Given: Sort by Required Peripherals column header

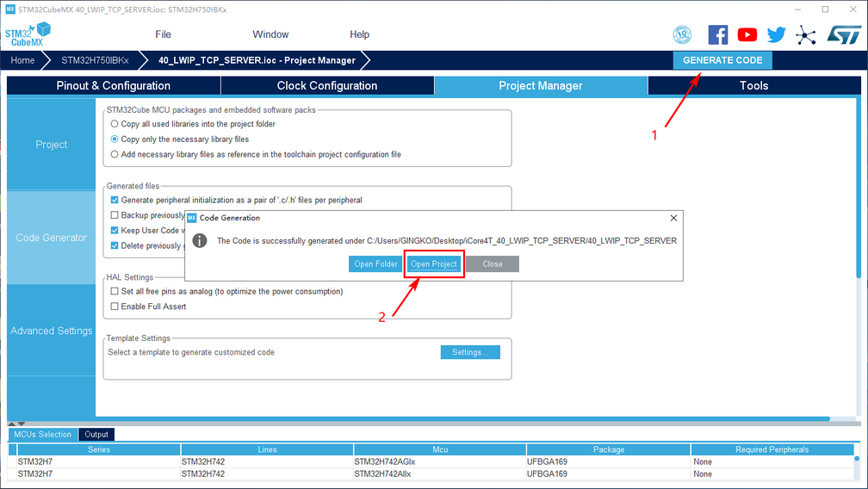Looking at the screenshot, I should click(772, 449).
